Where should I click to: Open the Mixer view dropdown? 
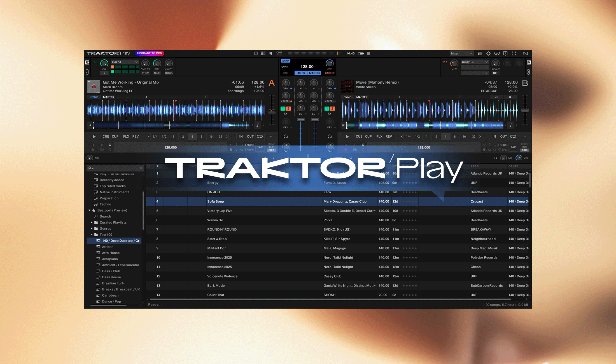(x=461, y=53)
